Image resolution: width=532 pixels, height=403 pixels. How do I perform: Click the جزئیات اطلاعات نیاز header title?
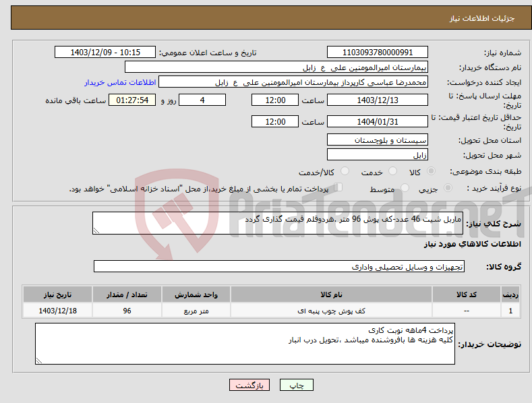tap(482, 18)
